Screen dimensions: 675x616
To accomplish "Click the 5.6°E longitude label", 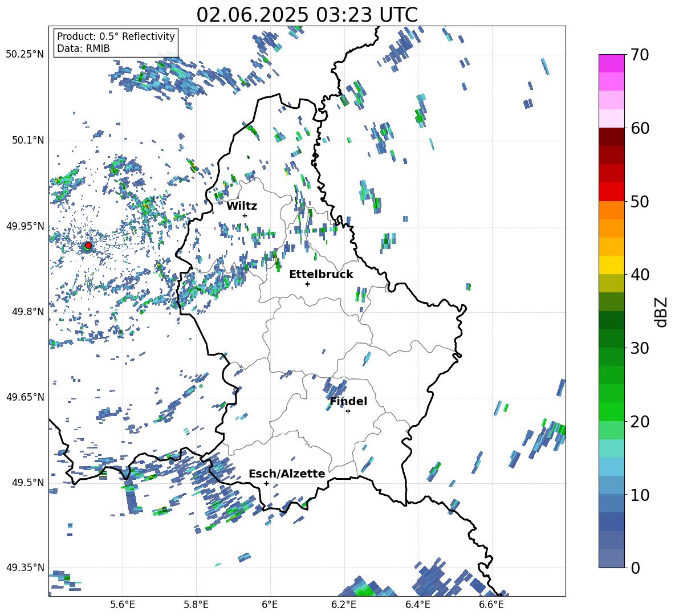I will (x=123, y=605).
